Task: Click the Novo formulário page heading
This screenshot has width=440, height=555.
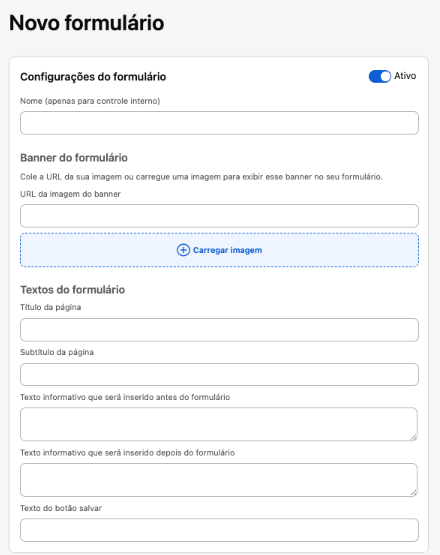Action: [x=87, y=23]
